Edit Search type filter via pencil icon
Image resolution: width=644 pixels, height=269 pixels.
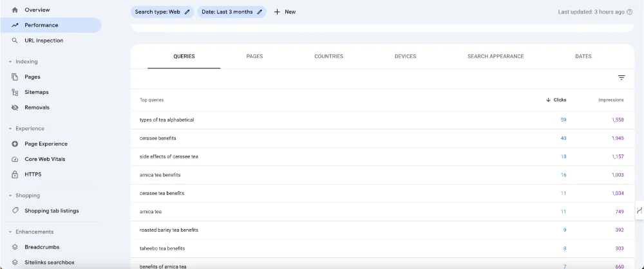(187, 12)
